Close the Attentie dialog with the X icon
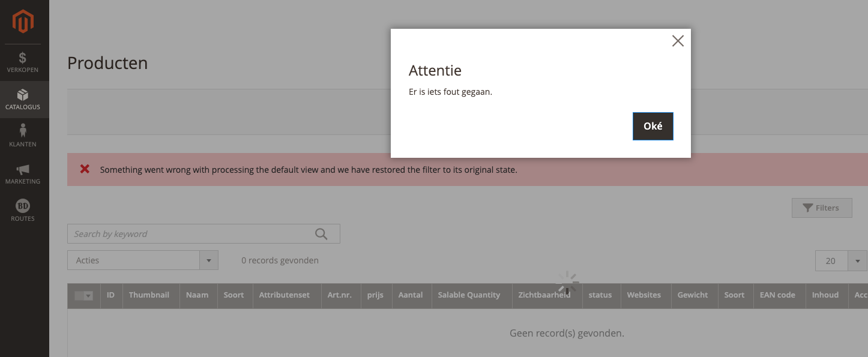 pyautogui.click(x=678, y=41)
